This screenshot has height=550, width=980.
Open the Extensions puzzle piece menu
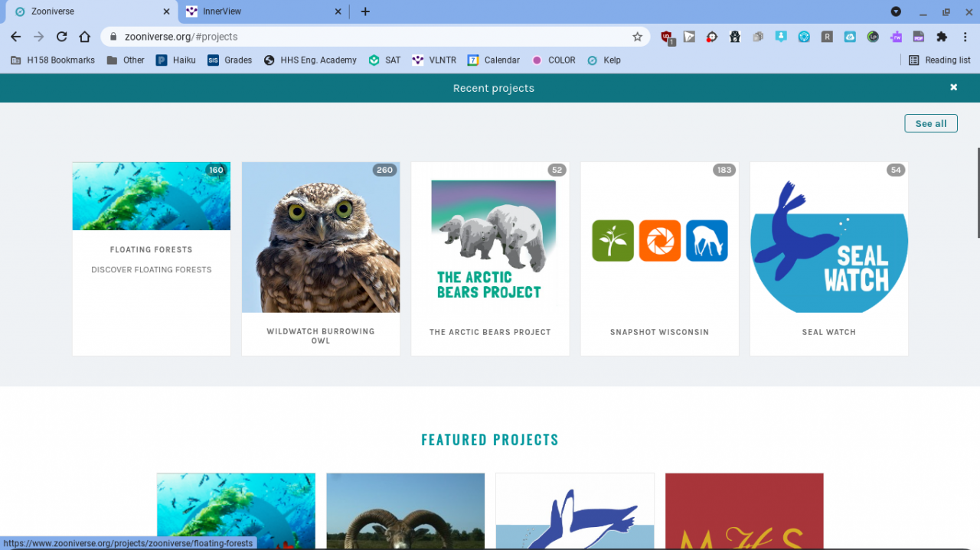942,37
